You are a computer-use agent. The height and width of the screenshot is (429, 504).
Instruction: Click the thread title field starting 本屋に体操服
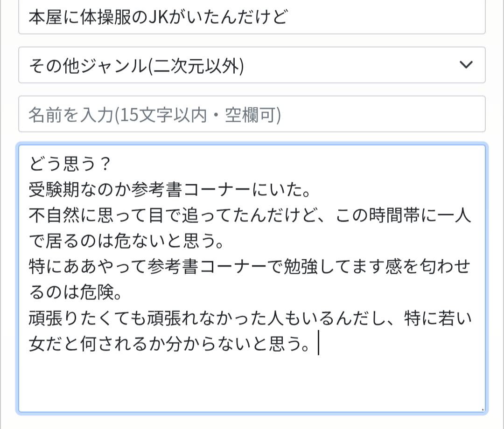pos(252,18)
